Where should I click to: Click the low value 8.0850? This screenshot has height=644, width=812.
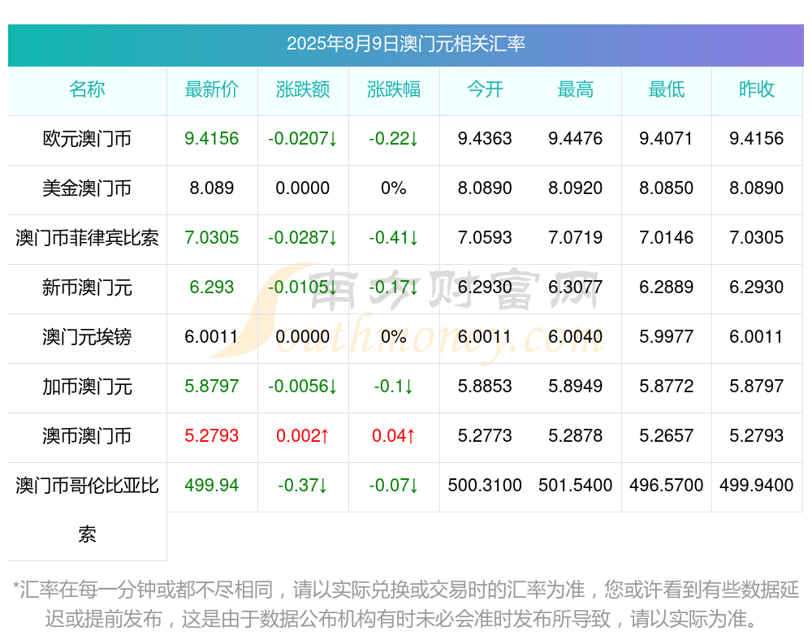coord(667,188)
